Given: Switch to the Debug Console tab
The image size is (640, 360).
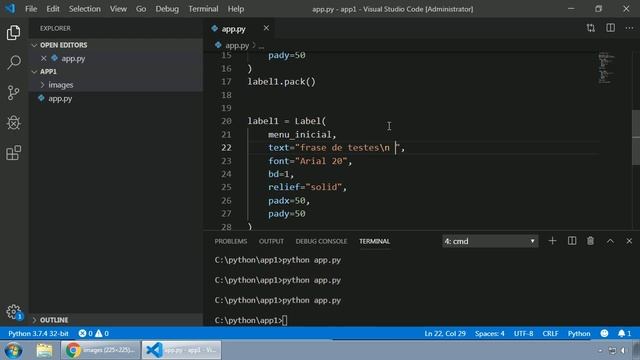Looking at the screenshot, I should [x=321, y=241].
